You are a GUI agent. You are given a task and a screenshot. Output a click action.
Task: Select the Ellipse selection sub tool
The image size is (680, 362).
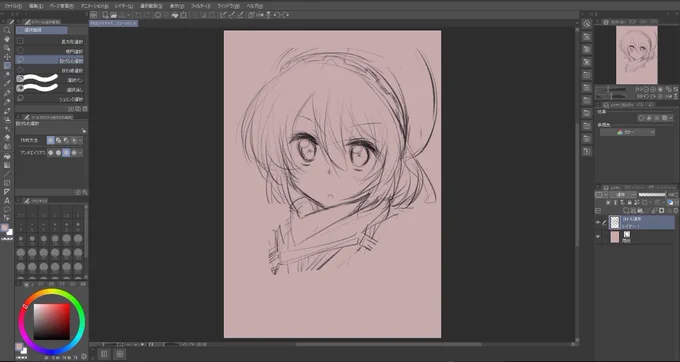(49, 51)
